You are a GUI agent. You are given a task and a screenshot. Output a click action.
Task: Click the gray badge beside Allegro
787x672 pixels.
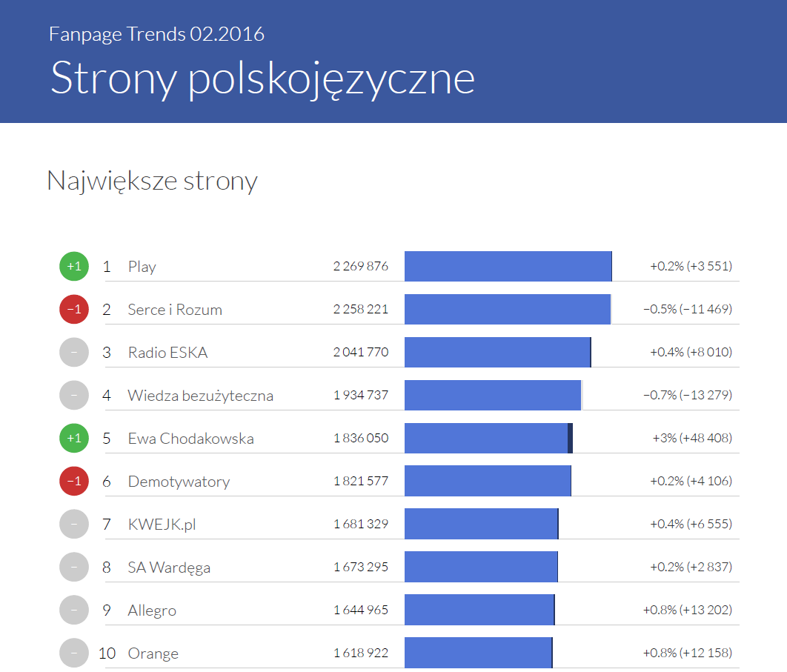click(74, 611)
